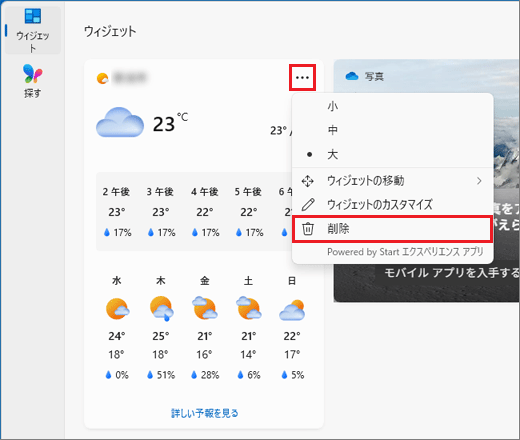Viewport: 520px width, 440px height.
Task: Click the weather widget's three-dot options button
Action: (302, 78)
